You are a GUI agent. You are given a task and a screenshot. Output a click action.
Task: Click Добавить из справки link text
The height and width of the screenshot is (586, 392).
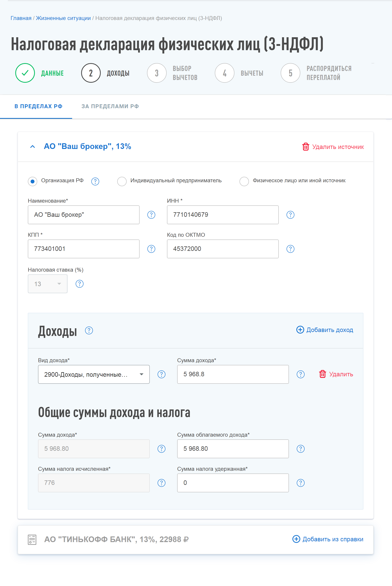click(333, 539)
